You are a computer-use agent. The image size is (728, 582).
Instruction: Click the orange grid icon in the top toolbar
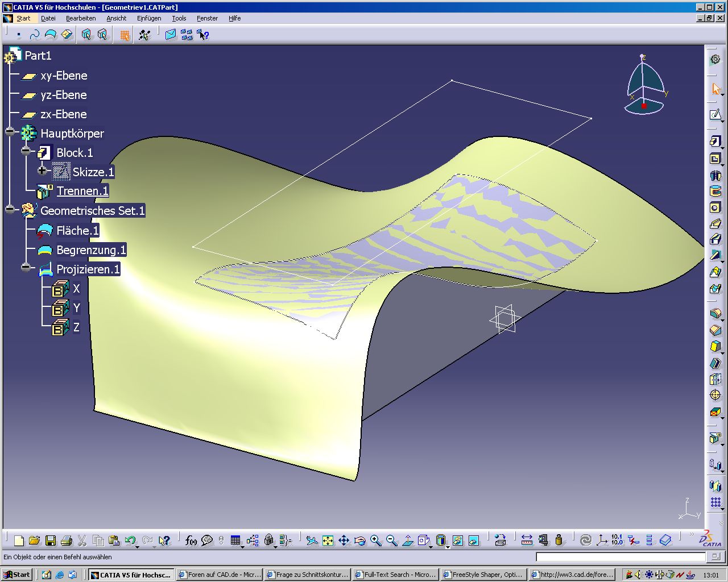click(x=125, y=35)
